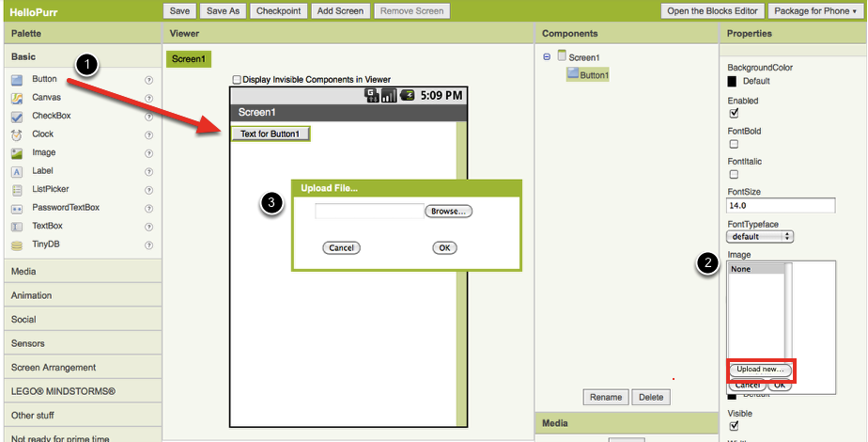Select the TextBox component icon
Viewport: 868px width, 442px height.
[x=17, y=227]
